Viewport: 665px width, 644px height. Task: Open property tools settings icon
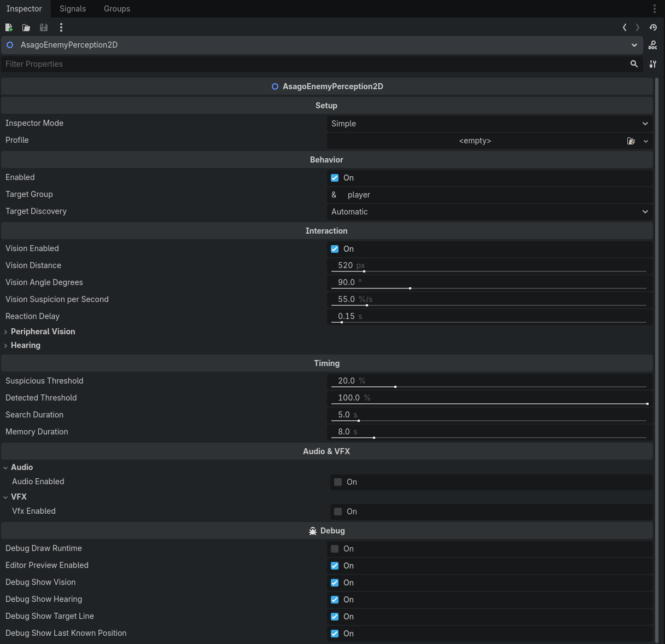[653, 64]
